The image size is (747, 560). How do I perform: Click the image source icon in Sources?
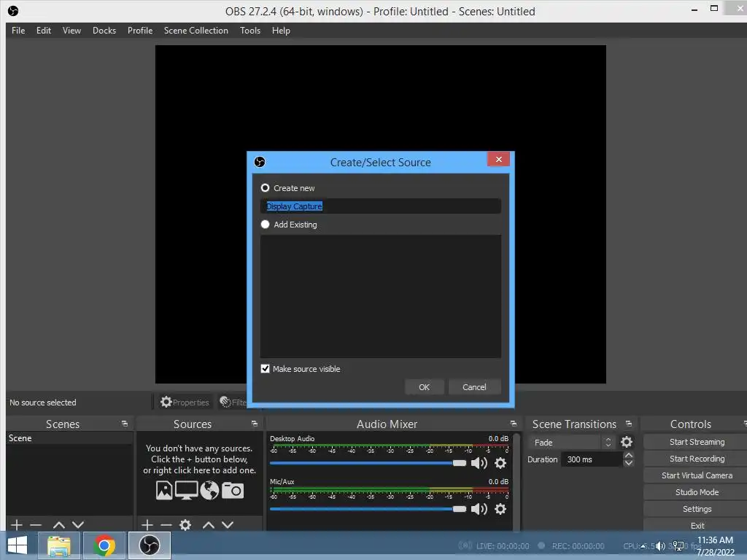(164, 491)
